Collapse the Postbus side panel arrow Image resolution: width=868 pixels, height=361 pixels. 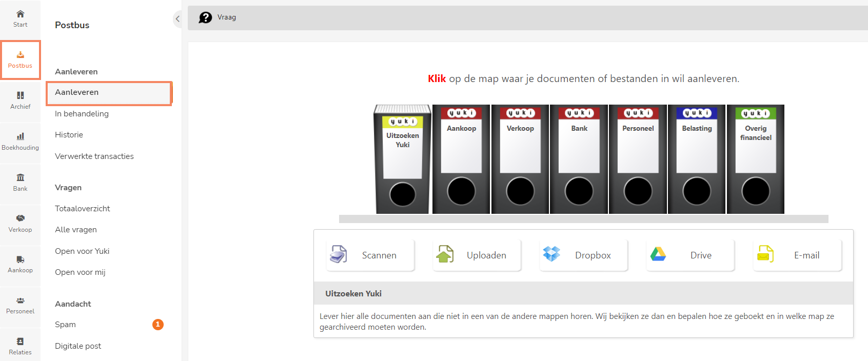point(177,19)
